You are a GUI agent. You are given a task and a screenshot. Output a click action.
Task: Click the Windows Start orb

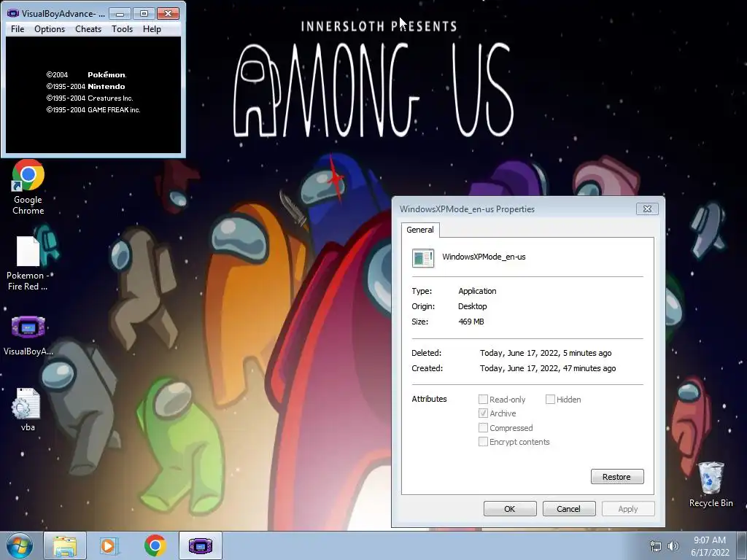tap(20, 545)
